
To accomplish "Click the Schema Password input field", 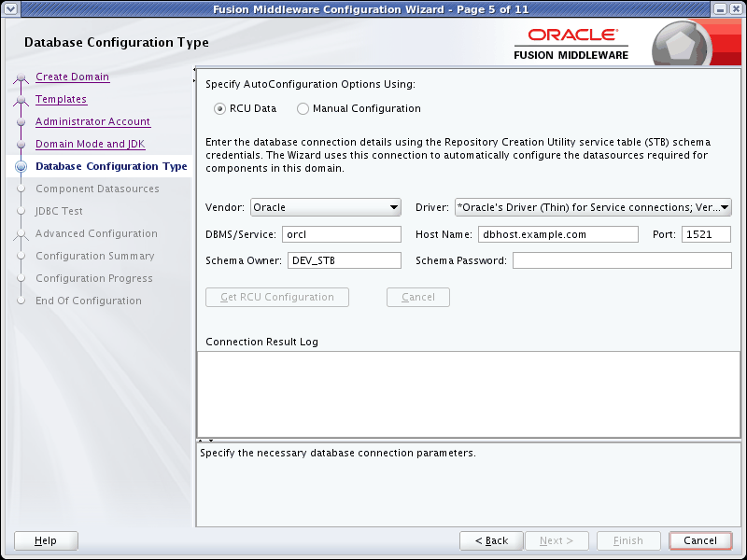I will tap(622, 260).
